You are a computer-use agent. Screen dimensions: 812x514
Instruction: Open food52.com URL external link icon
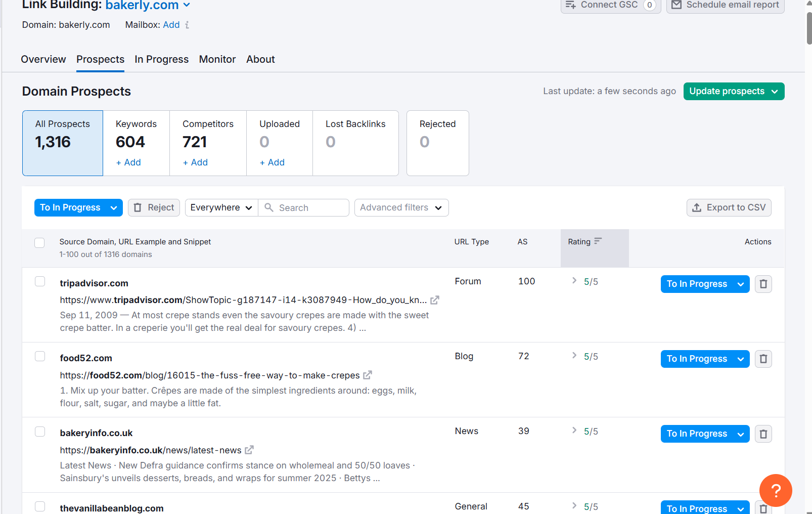pyautogui.click(x=368, y=375)
